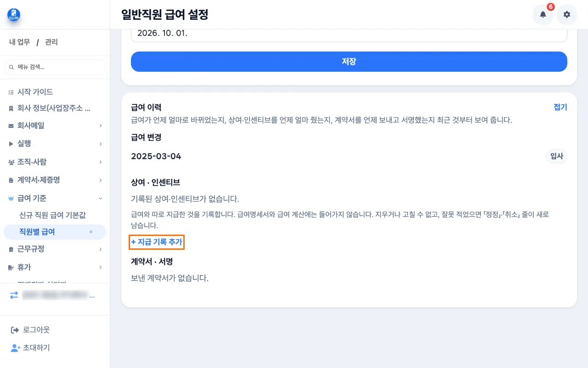Click the 조직·사람 people icon
Screen dimensions: 588x368
coord(11,162)
